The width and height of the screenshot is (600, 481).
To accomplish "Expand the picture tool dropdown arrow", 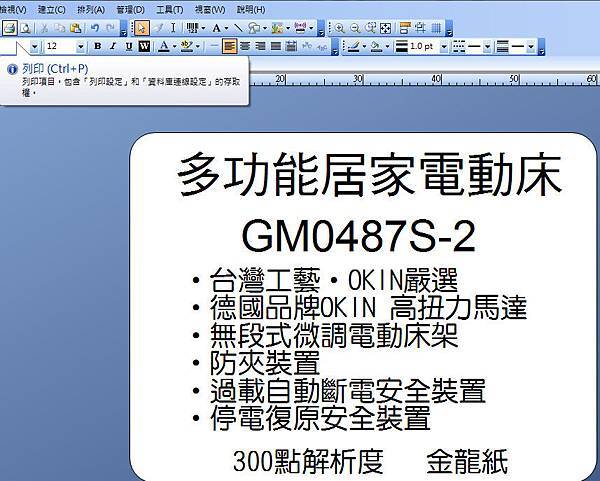I will (x=288, y=28).
